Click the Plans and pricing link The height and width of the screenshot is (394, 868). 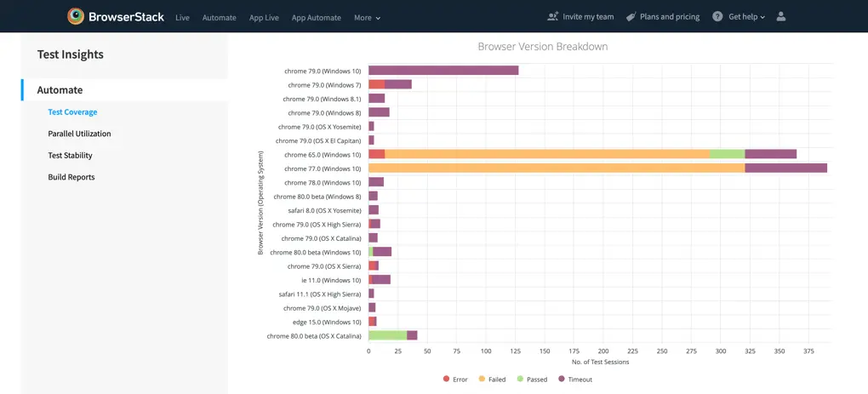click(669, 17)
